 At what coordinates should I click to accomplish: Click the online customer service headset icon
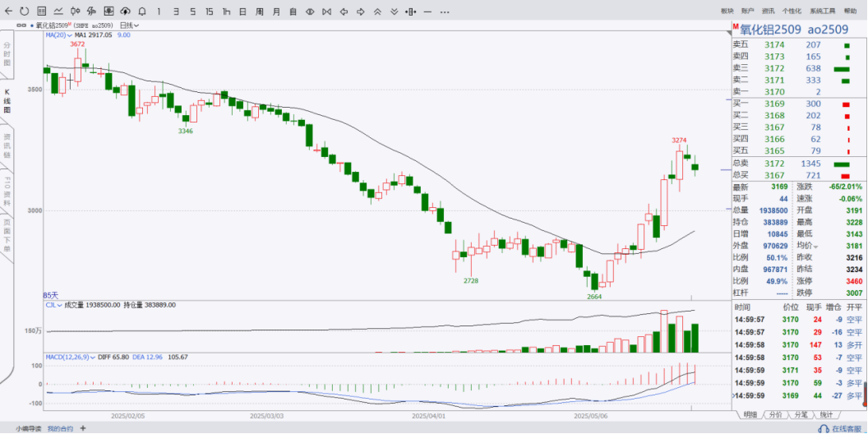[824, 428]
